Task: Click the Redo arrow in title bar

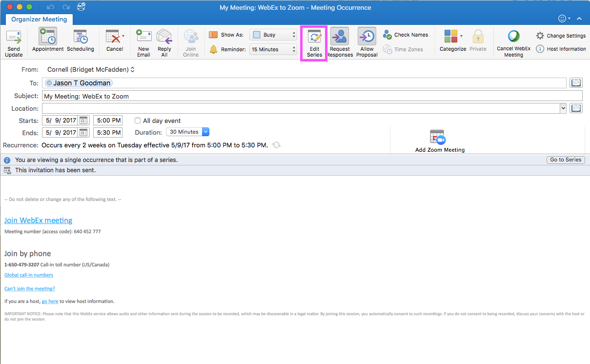Action: tap(65, 7)
